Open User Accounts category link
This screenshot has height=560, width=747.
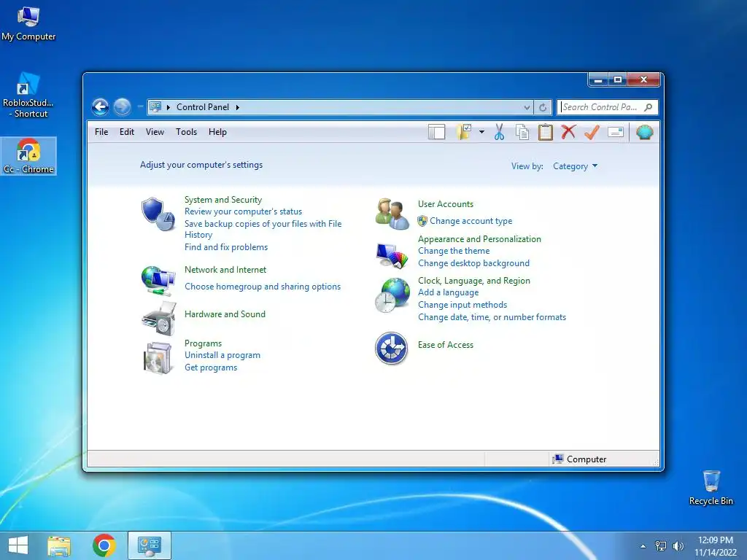coord(446,204)
